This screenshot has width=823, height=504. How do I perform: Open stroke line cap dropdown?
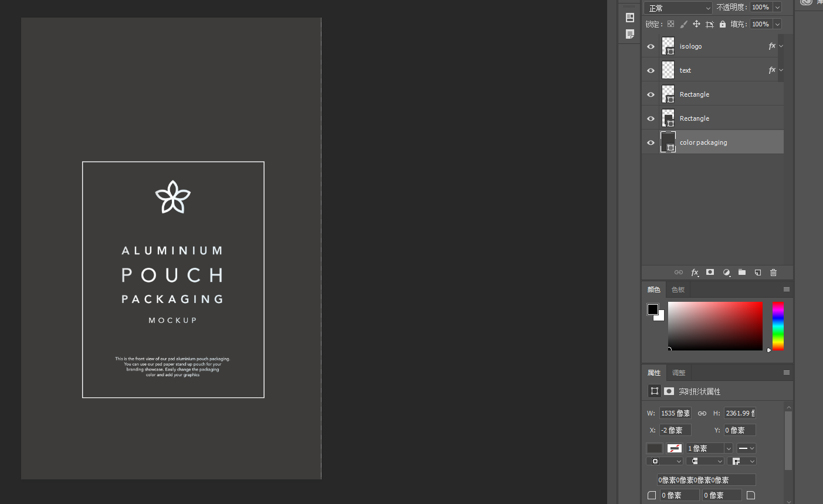click(705, 461)
